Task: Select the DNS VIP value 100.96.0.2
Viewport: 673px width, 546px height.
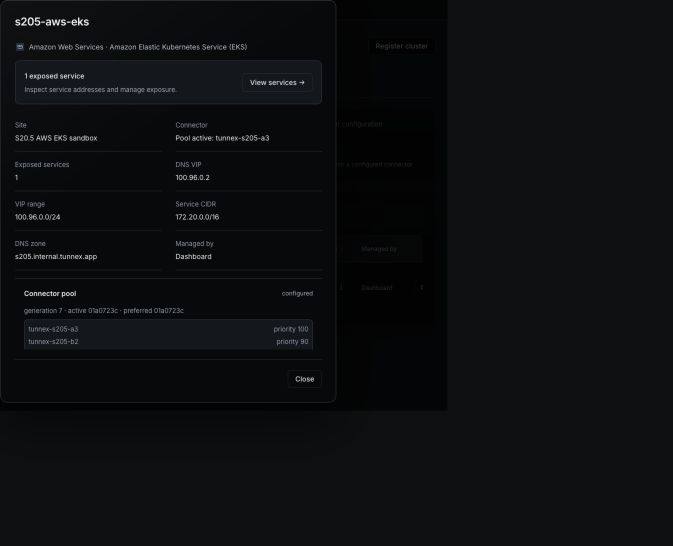Action: point(192,178)
